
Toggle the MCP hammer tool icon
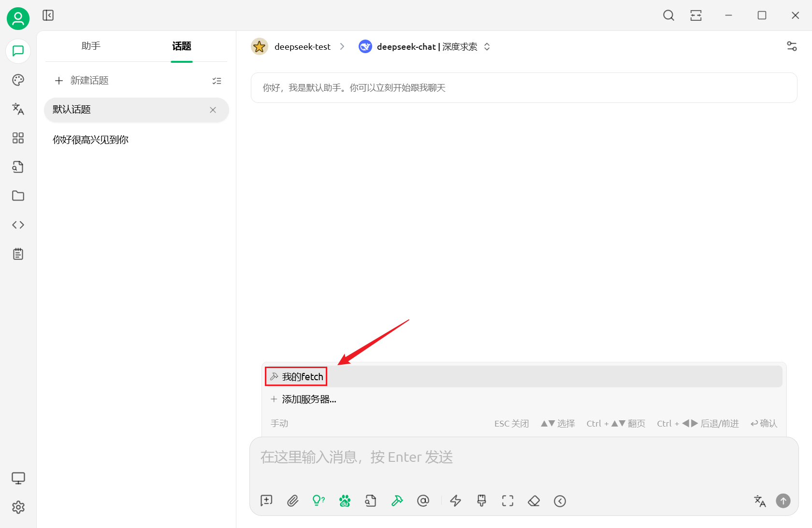pos(397,501)
